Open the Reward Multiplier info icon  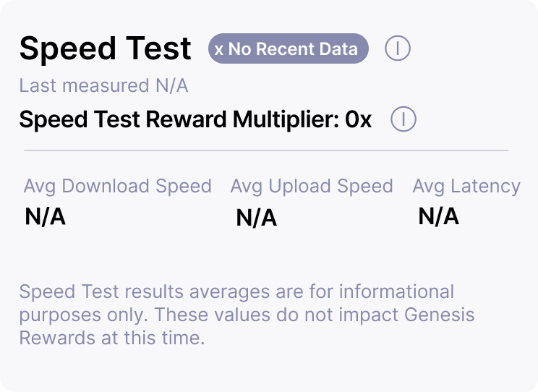click(403, 119)
